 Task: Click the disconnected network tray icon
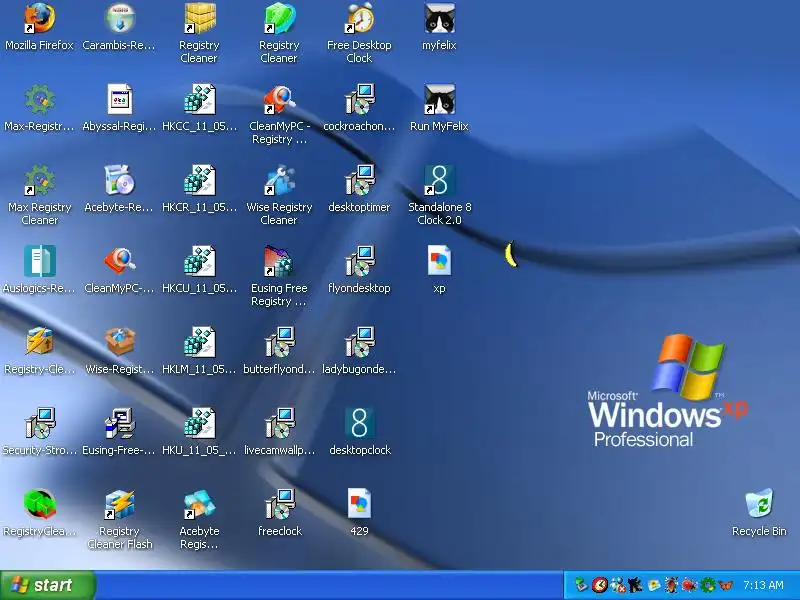(618, 585)
